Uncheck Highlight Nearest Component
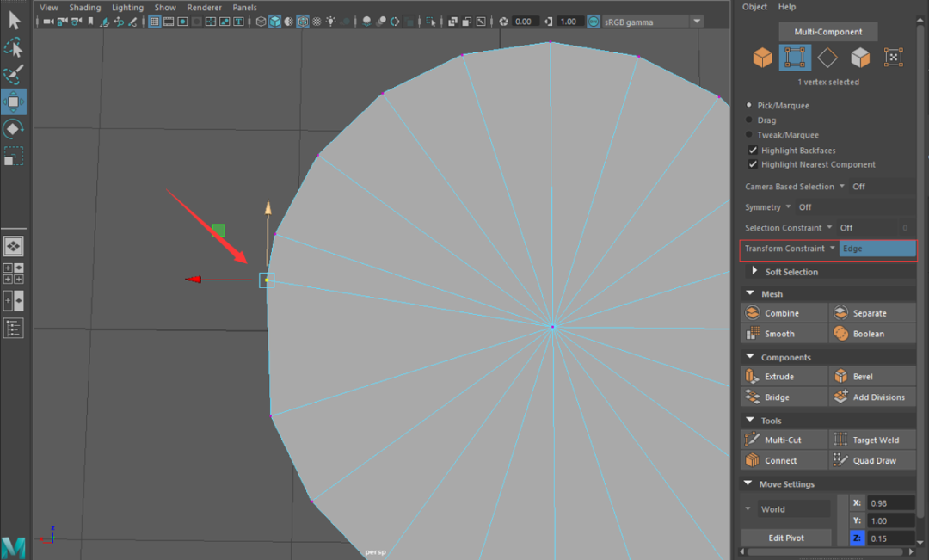Image resolution: width=929 pixels, height=560 pixels. (x=753, y=164)
